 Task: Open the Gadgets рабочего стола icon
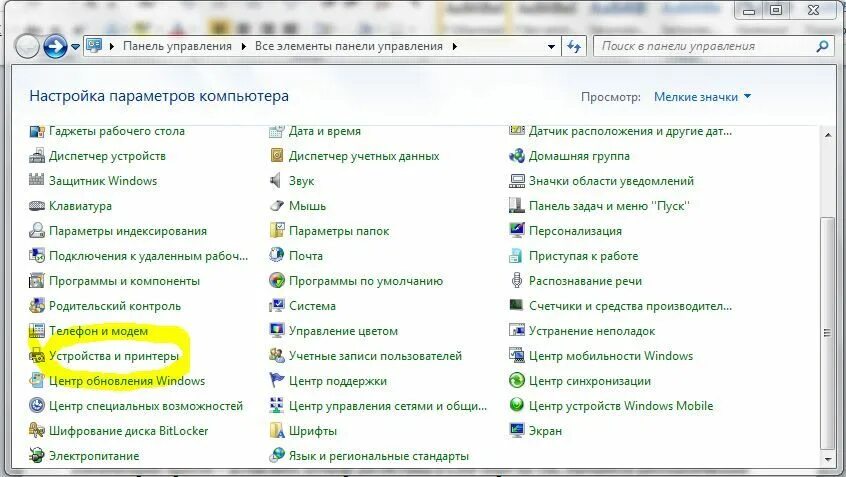pos(37,131)
